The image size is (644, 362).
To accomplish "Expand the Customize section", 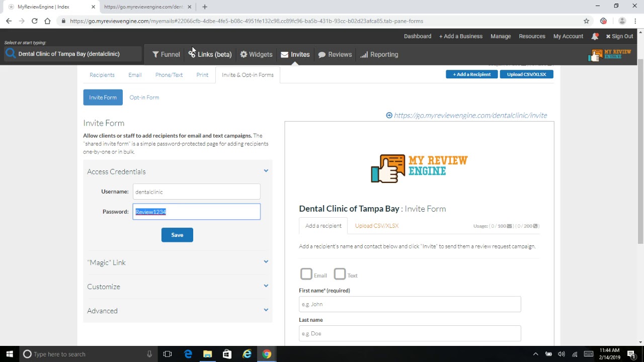I will pyautogui.click(x=178, y=287).
